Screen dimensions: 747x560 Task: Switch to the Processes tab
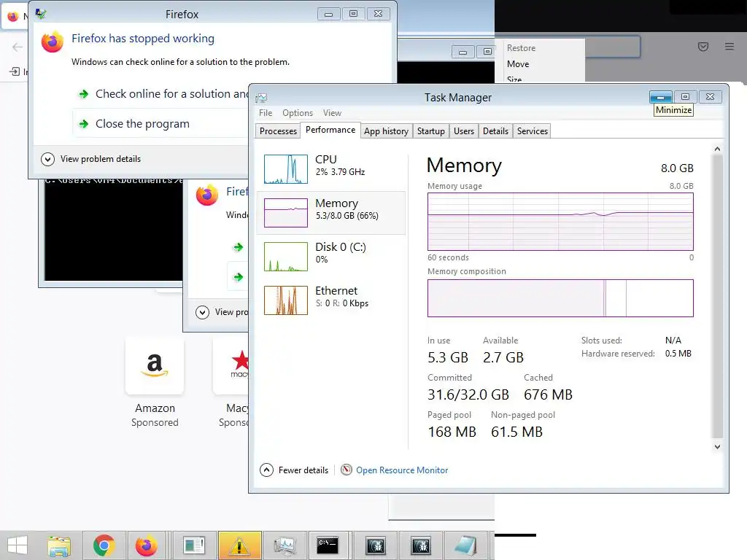pyautogui.click(x=278, y=131)
